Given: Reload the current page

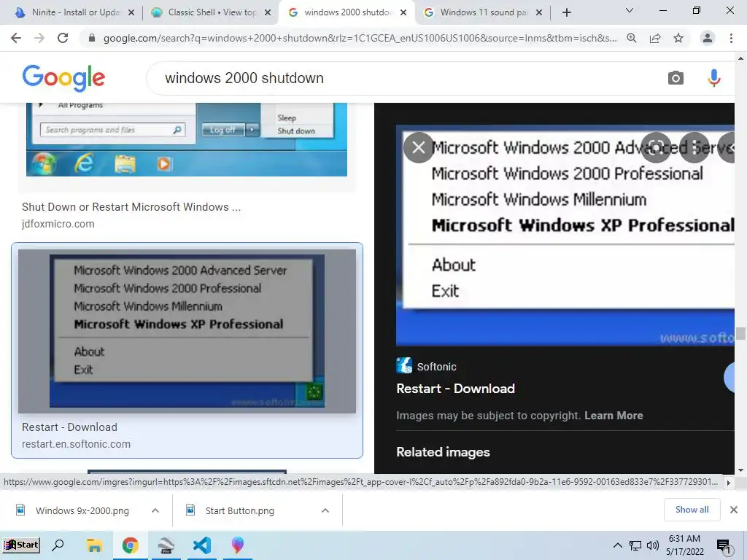Looking at the screenshot, I should [63, 38].
